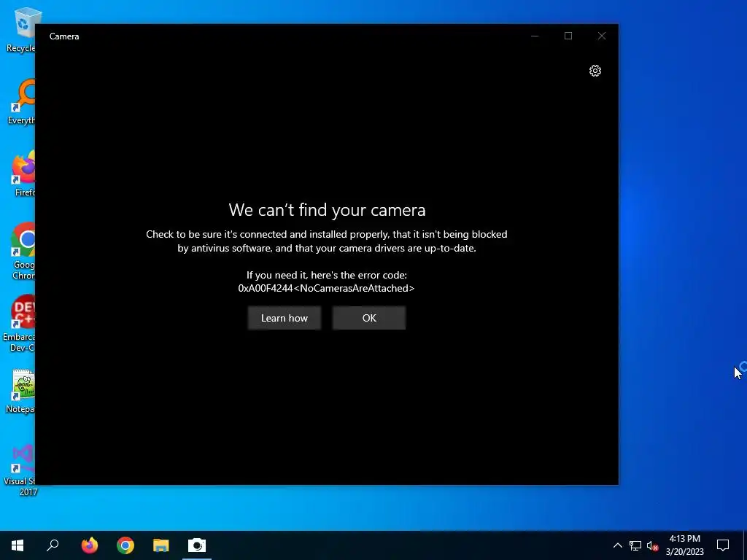Launch Google Chrome from the taskbar

click(125, 545)
